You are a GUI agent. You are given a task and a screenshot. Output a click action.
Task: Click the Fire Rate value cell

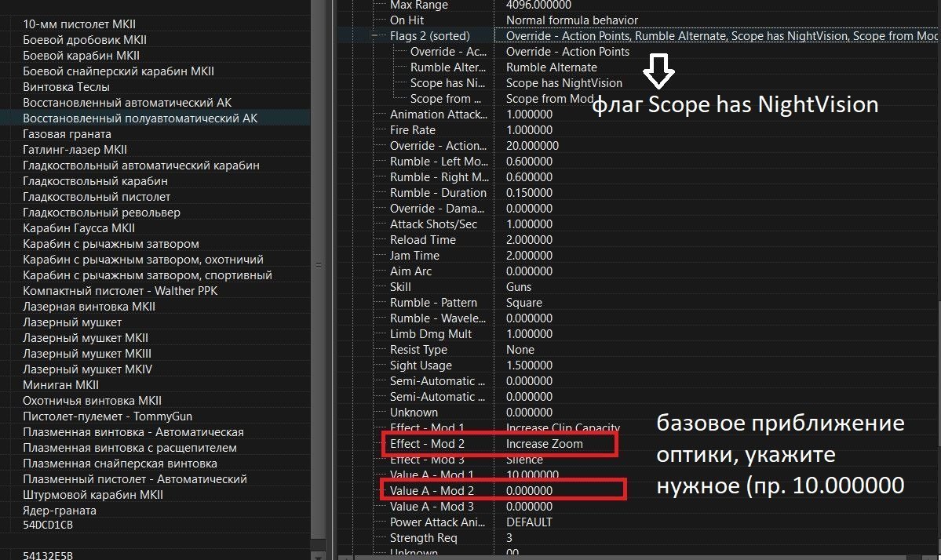(529, 130)
